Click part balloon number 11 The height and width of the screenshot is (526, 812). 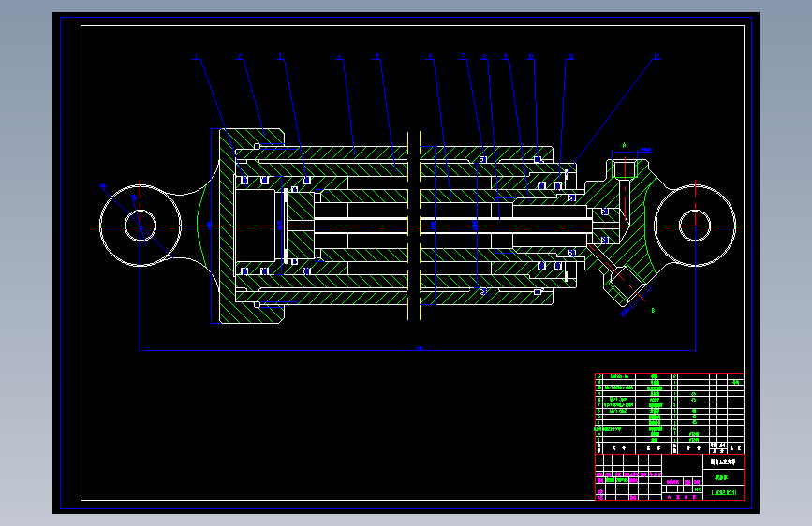click(x=571, y=56)
